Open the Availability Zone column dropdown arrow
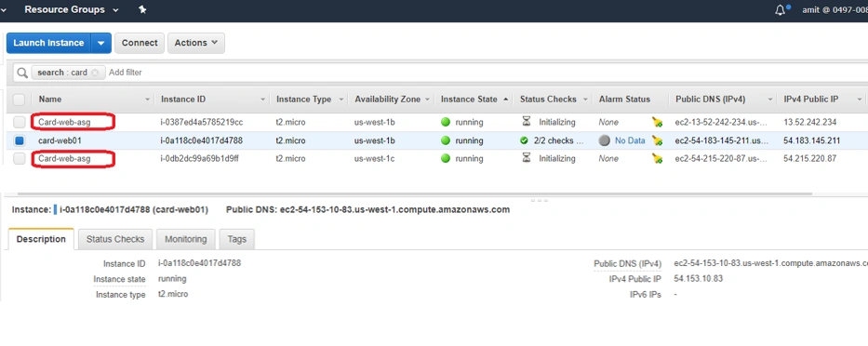868x346 pixels. (x=427, y=100)
